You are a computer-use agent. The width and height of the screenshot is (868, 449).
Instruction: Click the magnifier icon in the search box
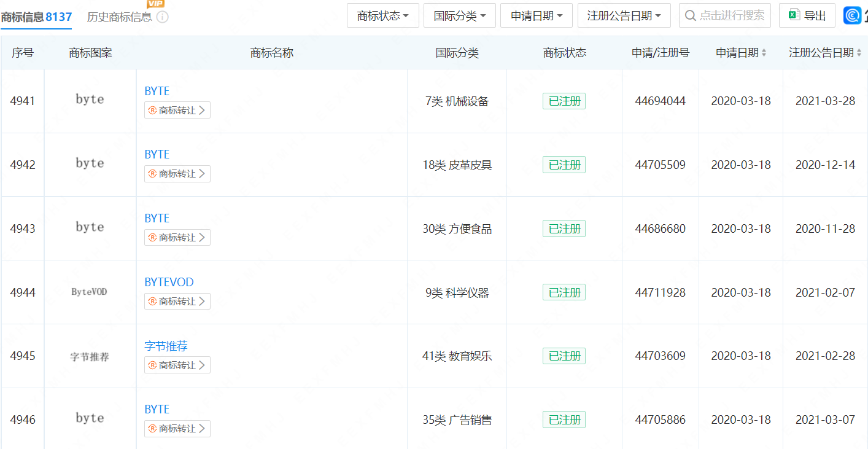(x=691, y=15)
